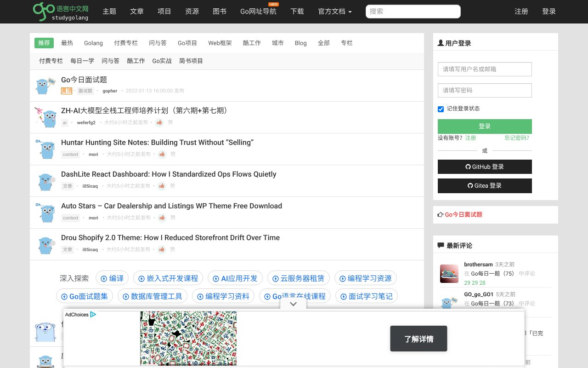The image size is (588, 368).
Task: Click the Gitea icon on the Gitea 登录 button
Action: [x=469, y=186]
